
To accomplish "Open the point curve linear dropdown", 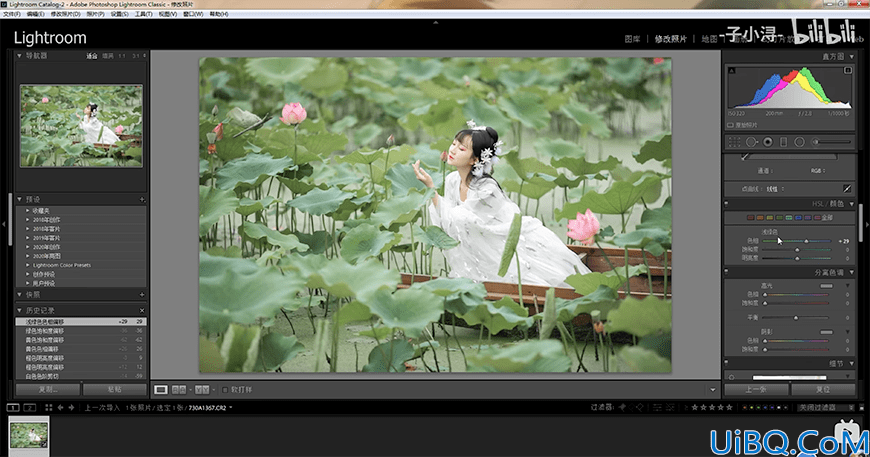I will pos(775,189).
